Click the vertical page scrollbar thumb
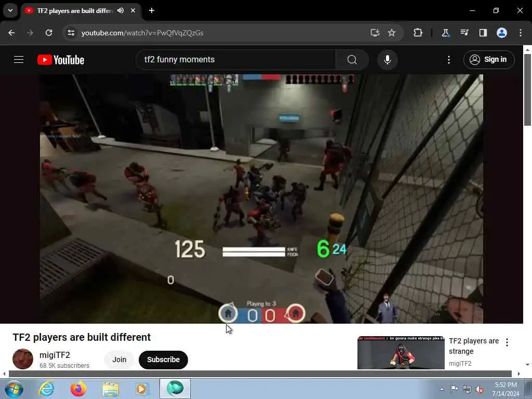The width and height of the screenshot is (532, 399). pyautogui.click(x=527, y=90)
